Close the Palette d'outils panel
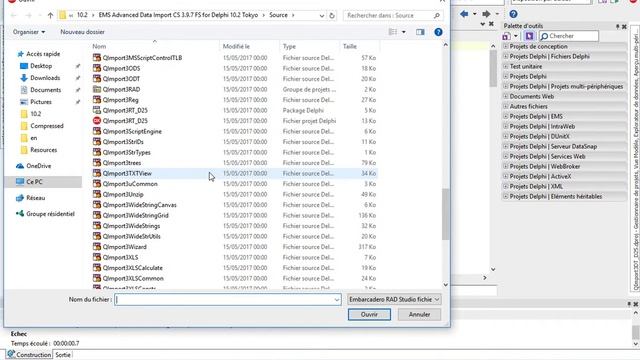The image size is (640, 360). 624,26
